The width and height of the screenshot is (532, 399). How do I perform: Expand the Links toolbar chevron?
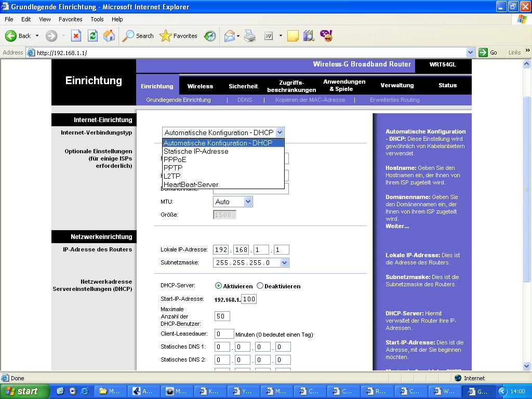tap(528, 50)
